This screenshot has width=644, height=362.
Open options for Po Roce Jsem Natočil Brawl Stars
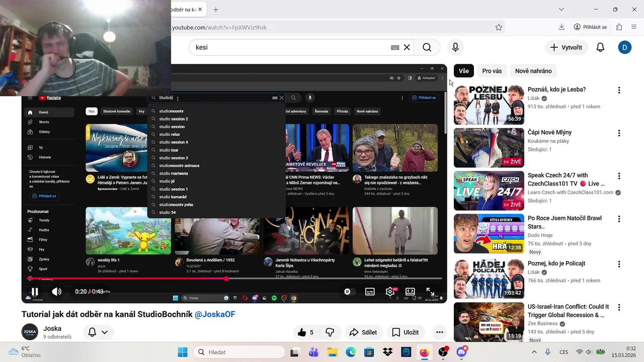click(619, 219)
